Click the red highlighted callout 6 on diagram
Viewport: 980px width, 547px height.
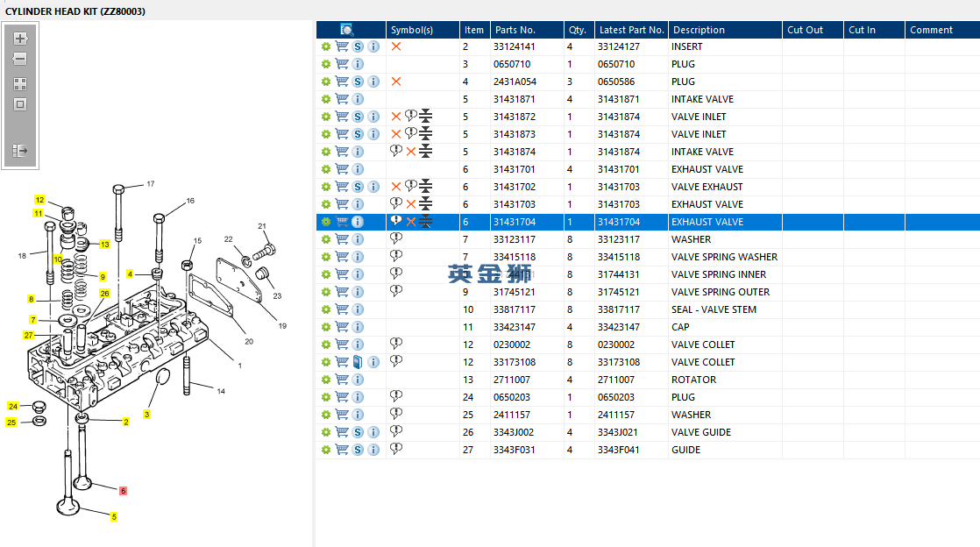click(x=123, y=491)
